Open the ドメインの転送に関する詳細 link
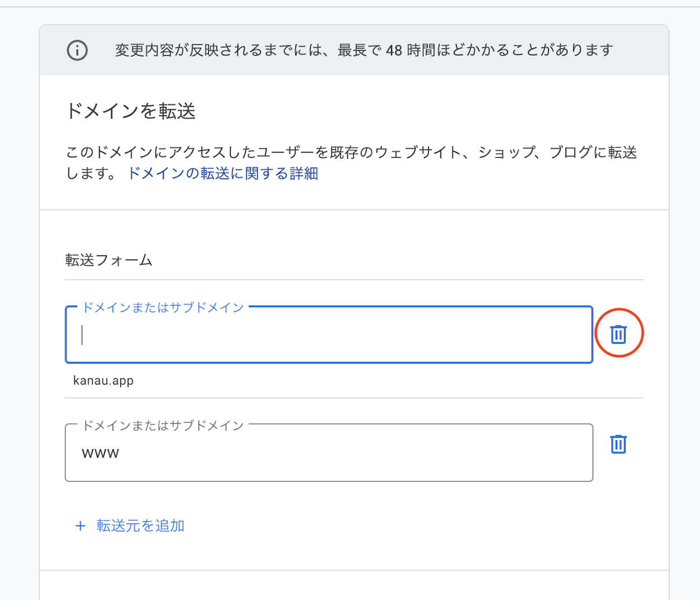The height and width of the screenshot is (600, 700). (x=223, y=173)
